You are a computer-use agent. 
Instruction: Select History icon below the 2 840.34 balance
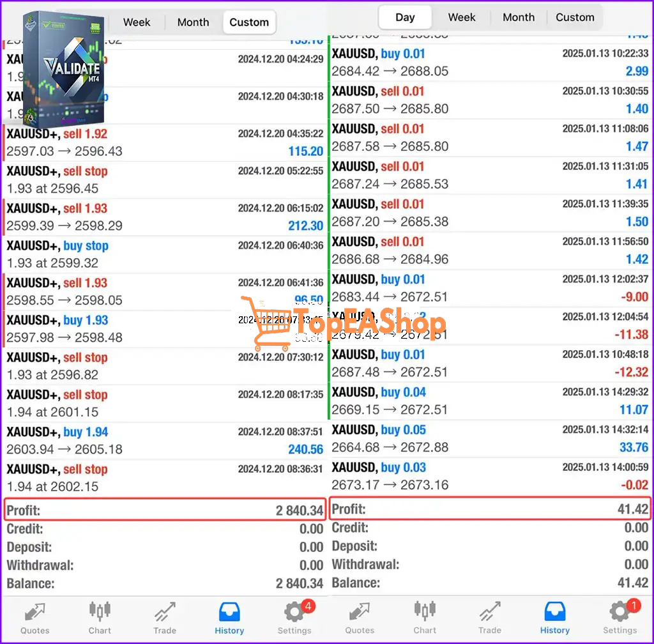click(229, 617)
